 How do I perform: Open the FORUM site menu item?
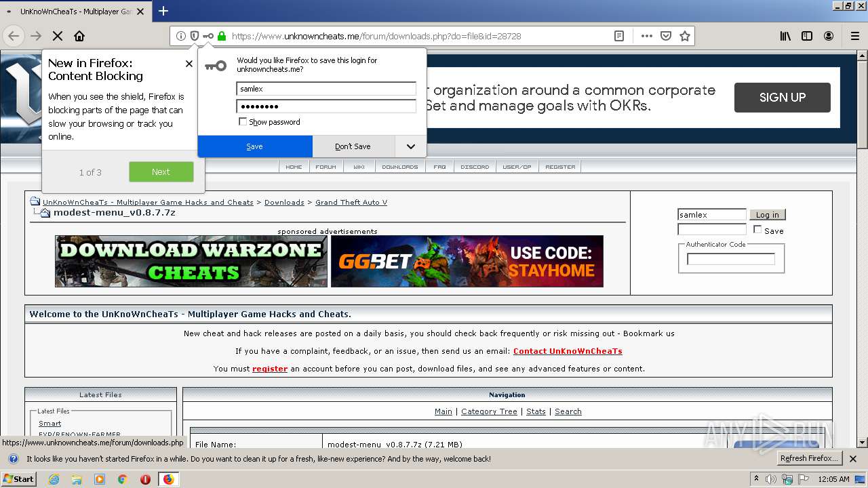coord(326,167)
